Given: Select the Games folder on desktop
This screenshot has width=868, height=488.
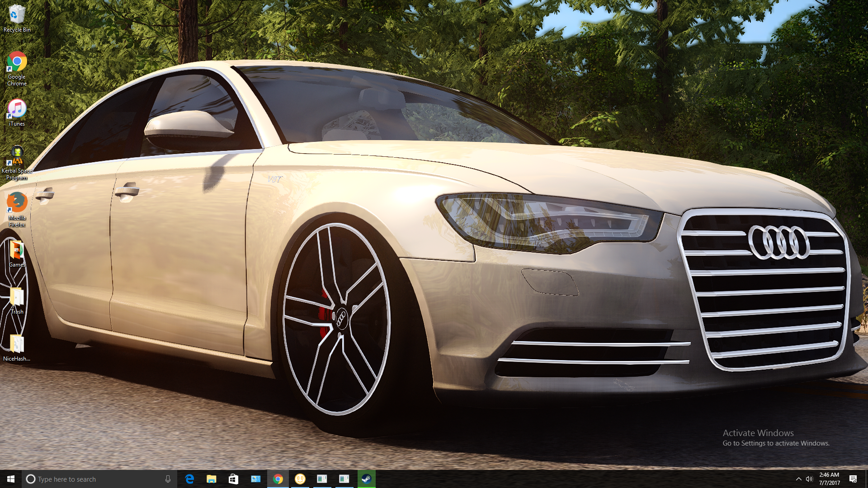Looking at the screenshot, I should pos(17,254).
